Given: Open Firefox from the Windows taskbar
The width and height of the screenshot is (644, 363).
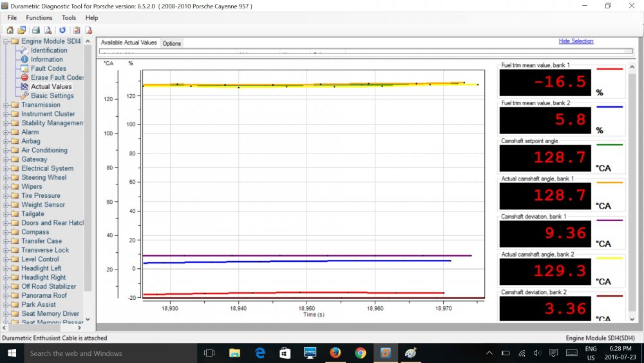Looking at the screenshot, I should (335, 353).
